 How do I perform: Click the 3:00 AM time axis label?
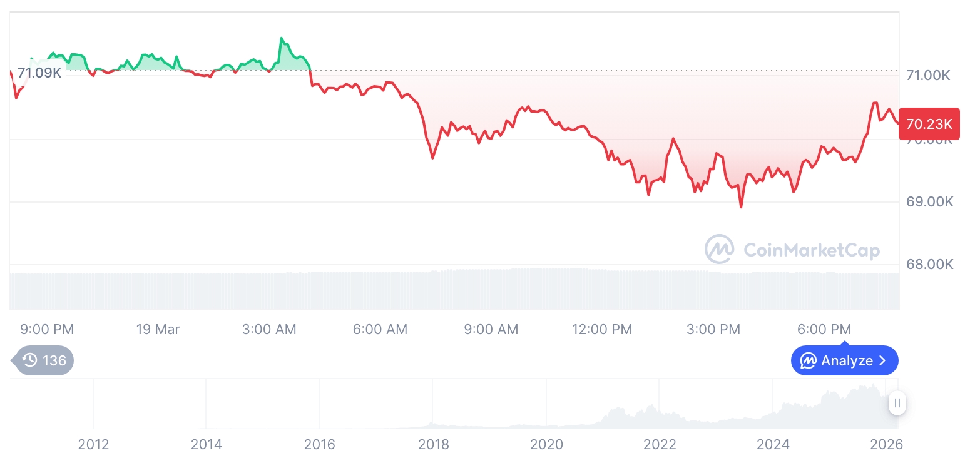[269, 329]
